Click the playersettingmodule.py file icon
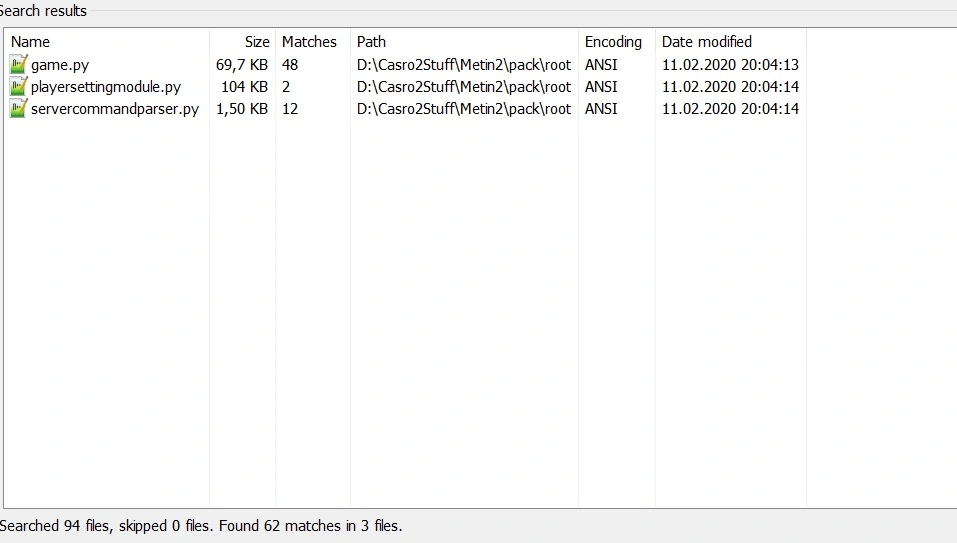The width and height of the screenshot is (957, 543). [18, 87]
